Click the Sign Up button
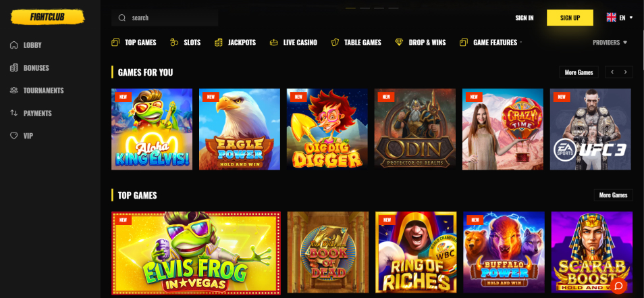The image size is (644, 298). (x=570, y=18)
